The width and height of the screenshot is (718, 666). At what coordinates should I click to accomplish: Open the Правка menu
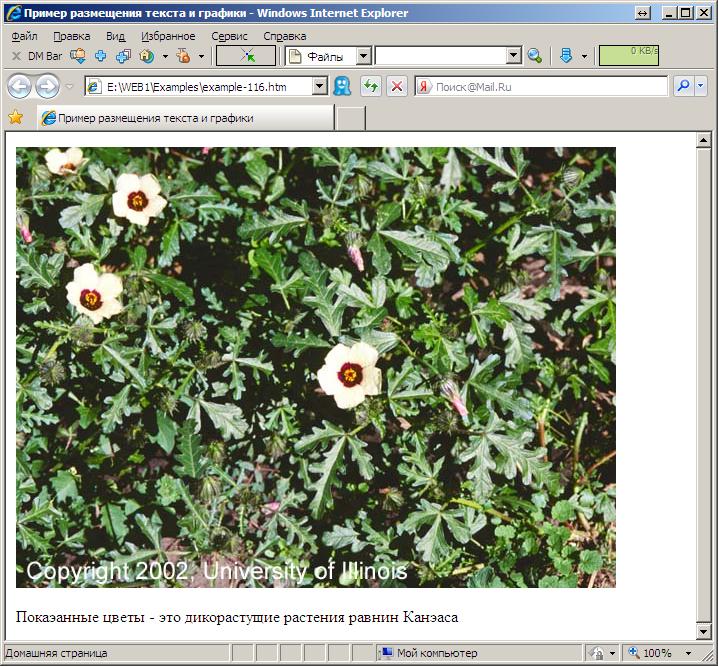tap(71, 36)
